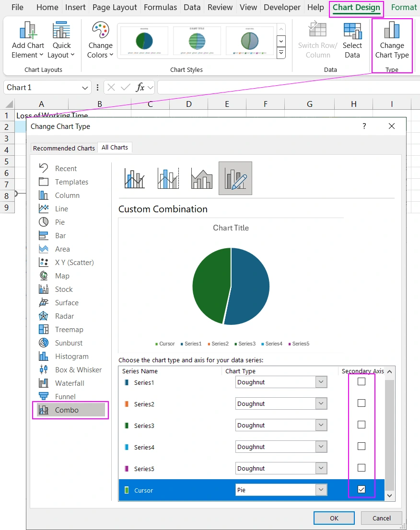Select the Sunburst chart category
420x530 pixels.
click(69, 343)
